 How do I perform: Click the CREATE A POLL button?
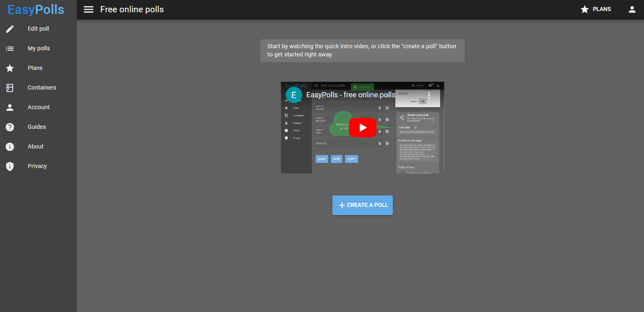click(363, 205)
